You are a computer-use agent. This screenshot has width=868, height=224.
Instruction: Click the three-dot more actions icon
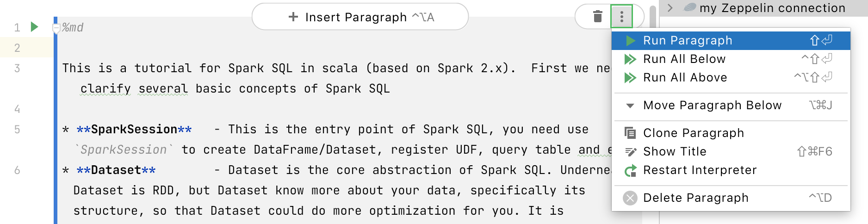pyautogui.click(x=621, y=17)
